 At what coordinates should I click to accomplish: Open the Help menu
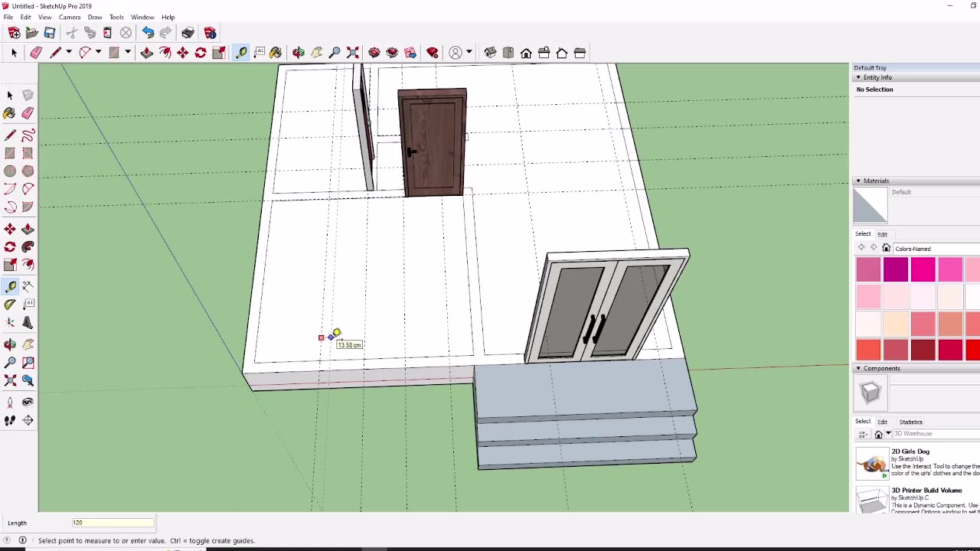[168, 17]
